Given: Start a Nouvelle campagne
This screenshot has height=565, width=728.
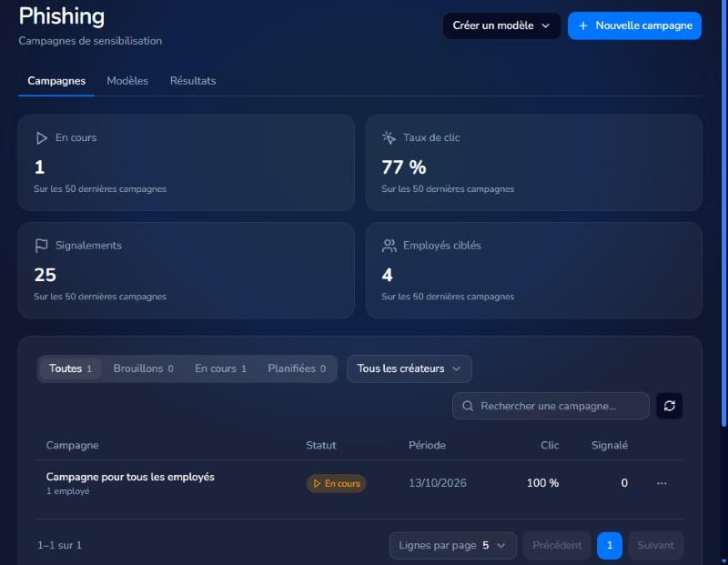Looking at the screenshot, I should click(x=634, y=25).
